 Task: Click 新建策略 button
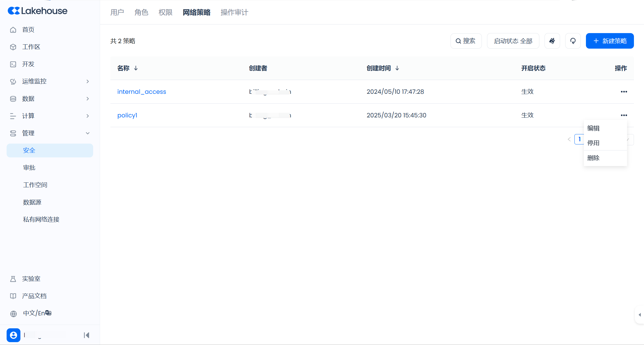coord(609,41)
